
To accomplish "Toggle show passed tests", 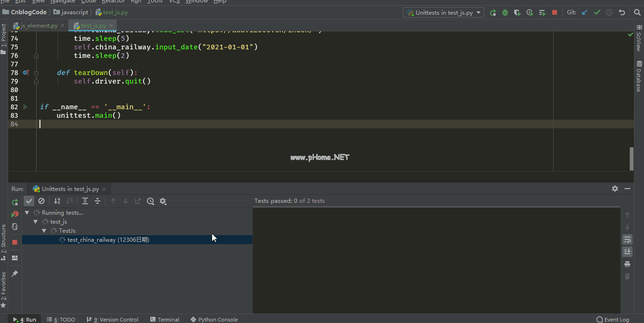I will (29, 201).
